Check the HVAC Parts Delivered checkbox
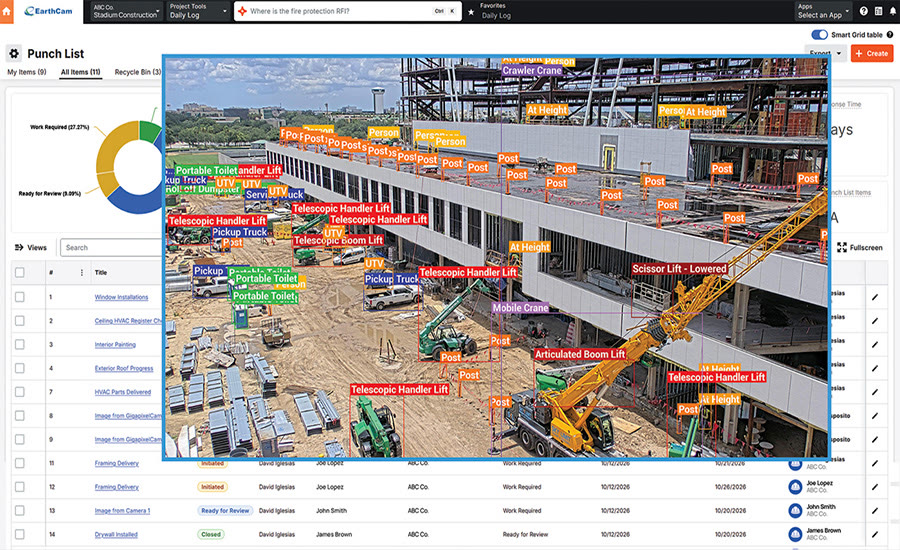 [20, 392]
